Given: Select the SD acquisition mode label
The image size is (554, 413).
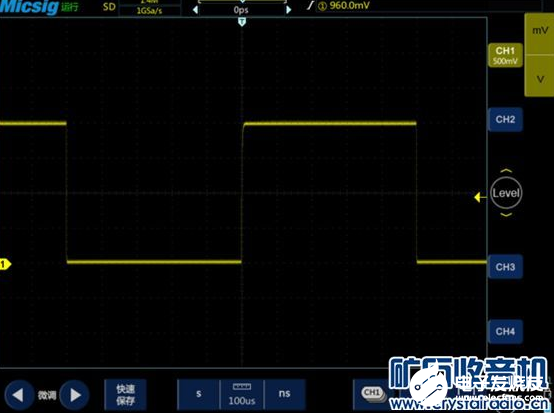Looking at the screenshot, I should [109, 7].
